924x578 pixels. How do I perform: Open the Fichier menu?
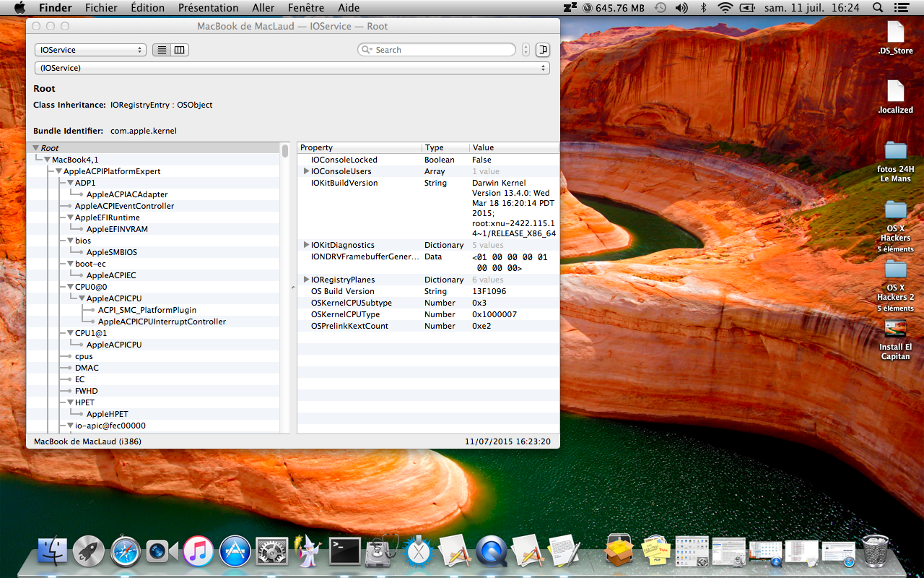[101, 8]
